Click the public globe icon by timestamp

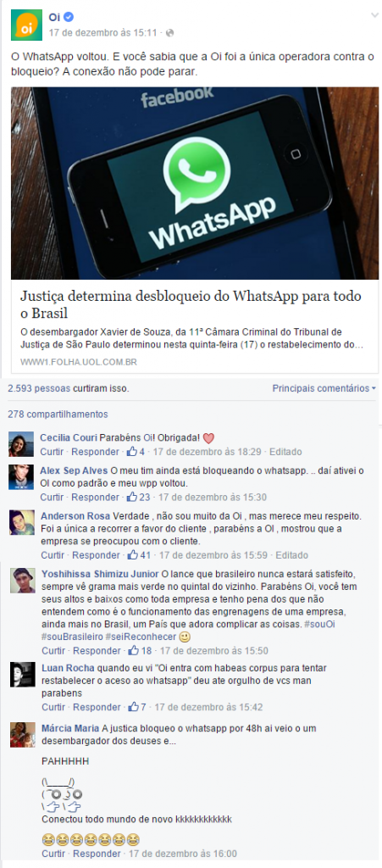pyautogui.click(x=169, y=33)
